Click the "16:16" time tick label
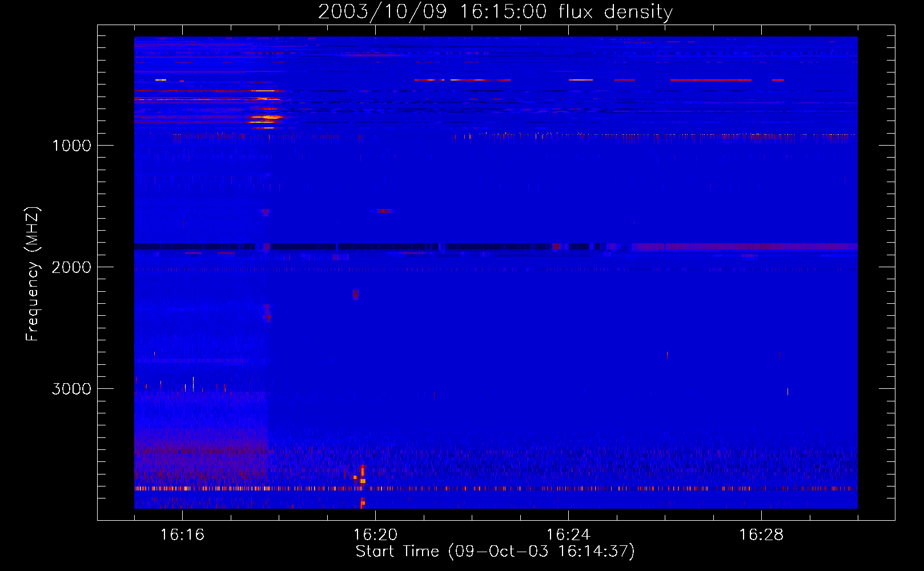 [x=182, y=535]
